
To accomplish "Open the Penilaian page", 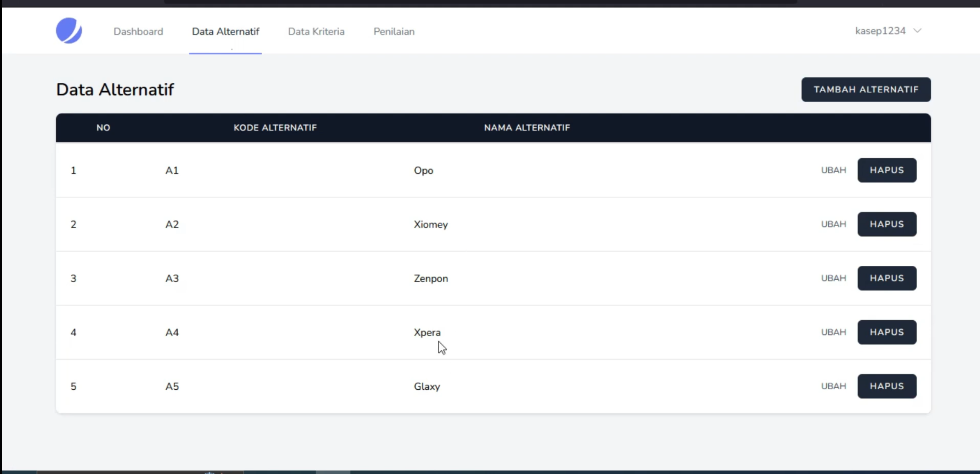I will click(x=394, y=31).
